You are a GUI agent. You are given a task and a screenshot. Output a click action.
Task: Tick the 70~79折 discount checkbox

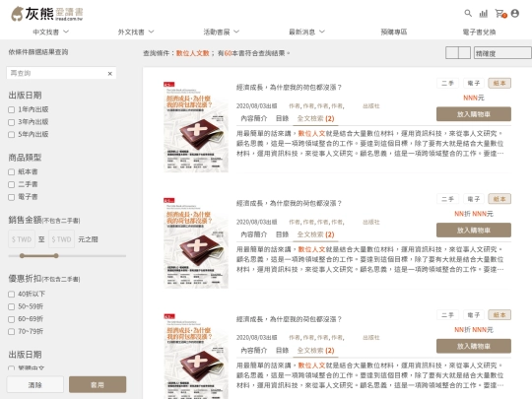click(x=11, y=331)
